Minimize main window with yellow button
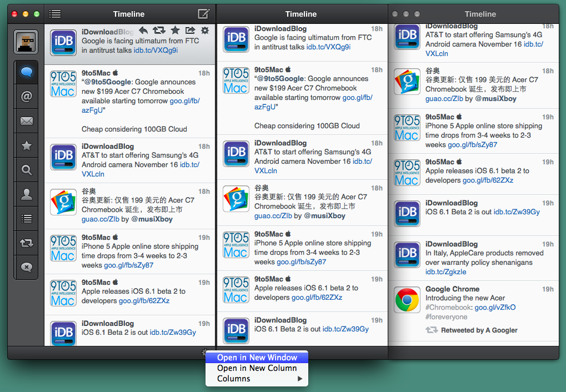 click(25, 14)
